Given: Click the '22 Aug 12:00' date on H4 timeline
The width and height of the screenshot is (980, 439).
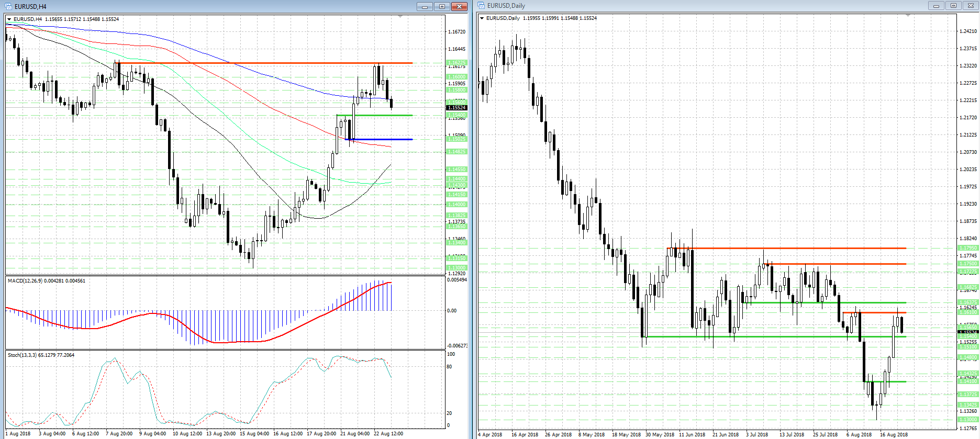Looking at the screenshot, I should 388,434.
